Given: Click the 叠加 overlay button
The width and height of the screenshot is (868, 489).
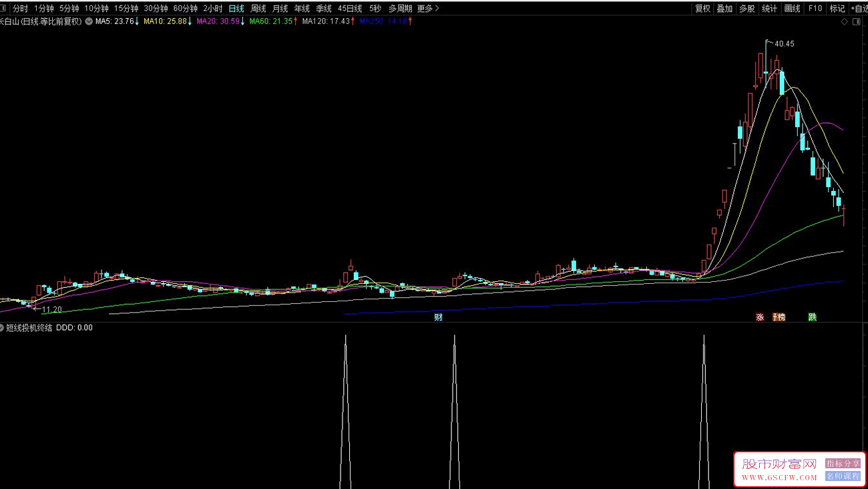Looking at the screenshot, I should click(x=724, y=9).
